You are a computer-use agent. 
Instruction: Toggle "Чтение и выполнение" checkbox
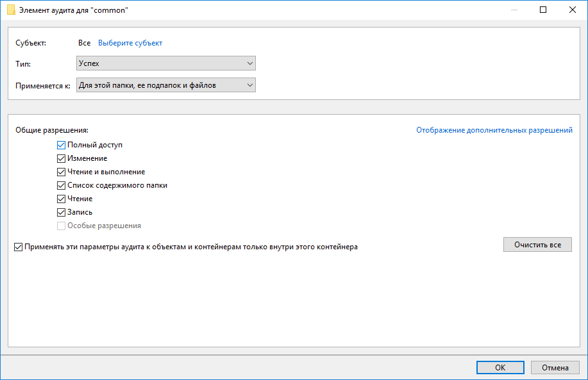[61, 172]
